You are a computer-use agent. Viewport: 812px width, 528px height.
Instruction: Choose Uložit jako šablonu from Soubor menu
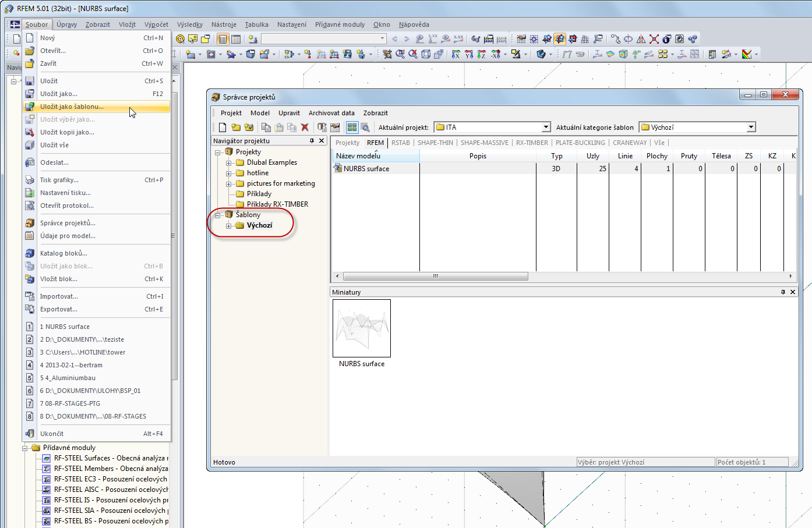tap(97, 107)
